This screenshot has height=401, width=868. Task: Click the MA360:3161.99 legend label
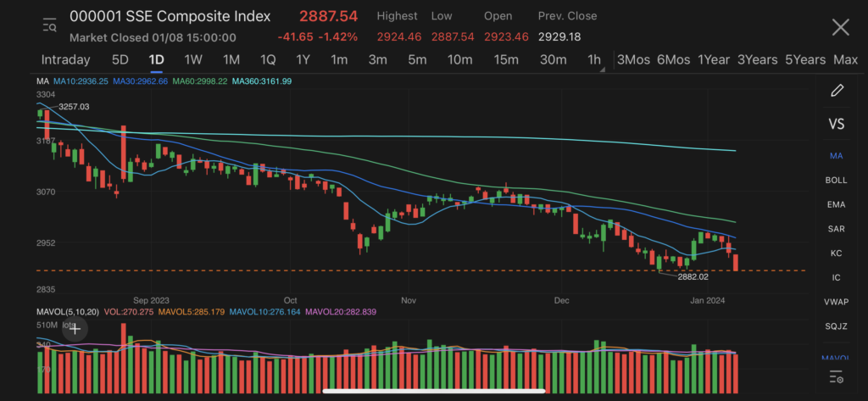point(262,81)
